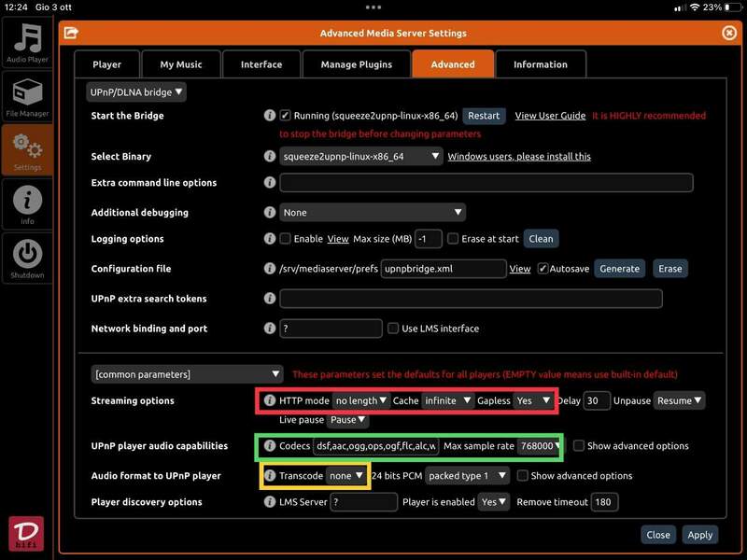Open the Audio Player from the sidebar
The image size is (747, 560).
point(27,42)
